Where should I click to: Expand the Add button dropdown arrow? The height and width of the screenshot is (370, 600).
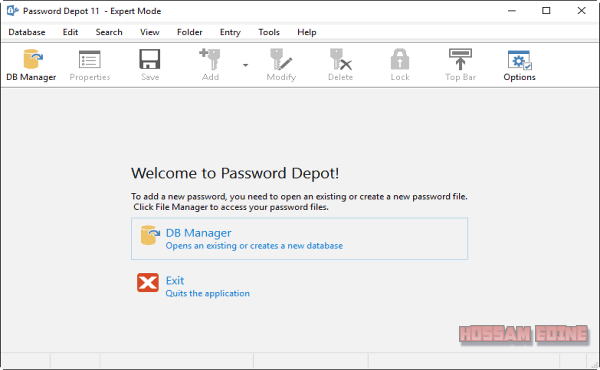[245, 65]
